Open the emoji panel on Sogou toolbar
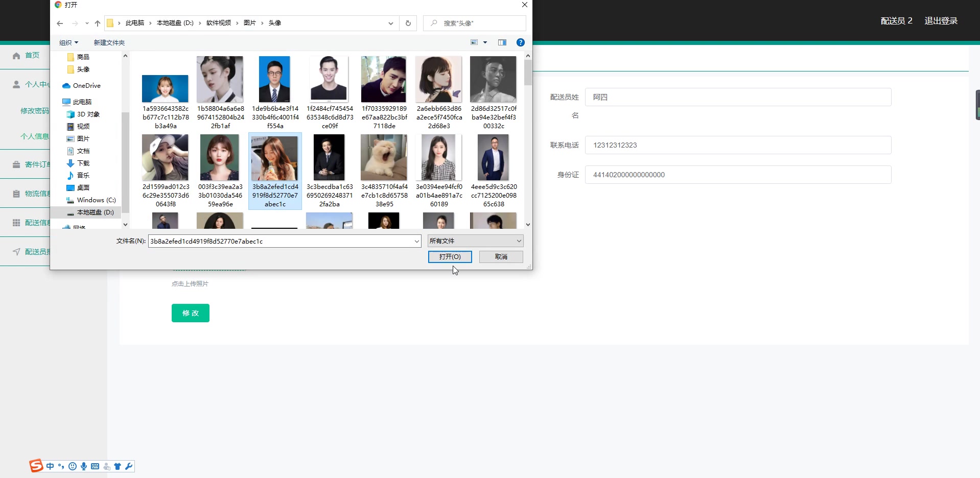980x478 pixels. 72,466
